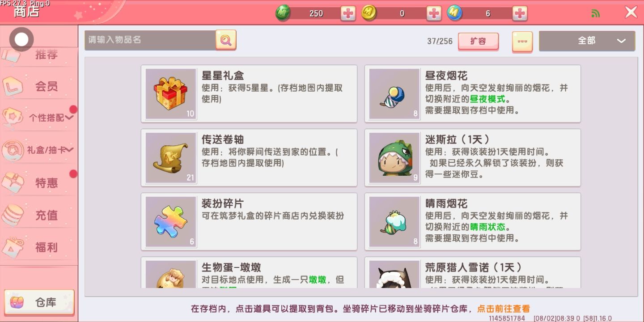Switch to the 会员 tab

pyautogui.click(x=38, y=86)
